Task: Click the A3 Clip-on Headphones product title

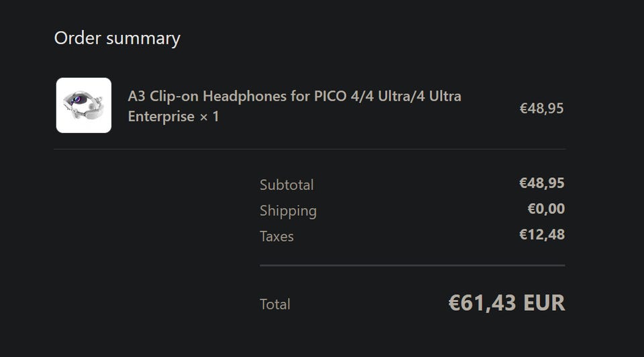Action: [x=294, y=106]
